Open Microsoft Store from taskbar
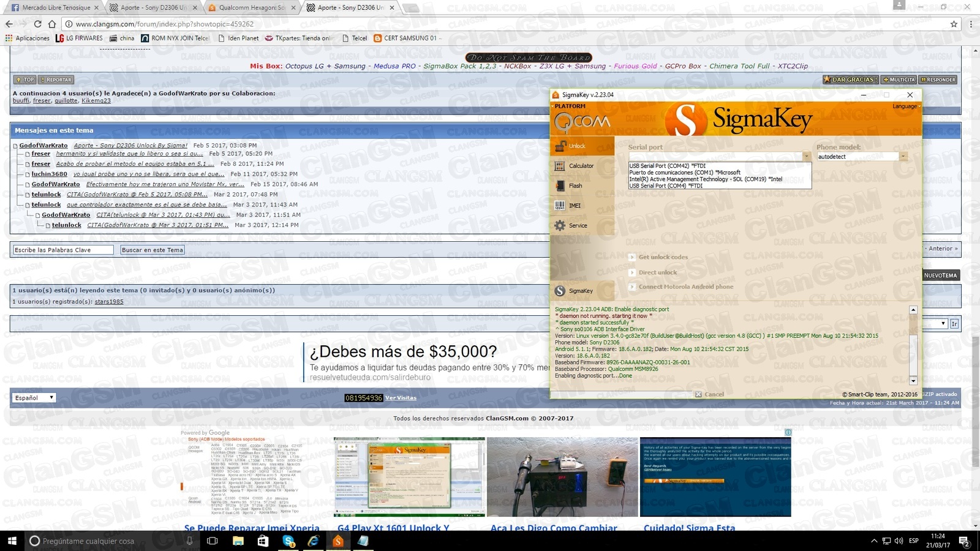 pyautogui.click(x=263, y=541)
